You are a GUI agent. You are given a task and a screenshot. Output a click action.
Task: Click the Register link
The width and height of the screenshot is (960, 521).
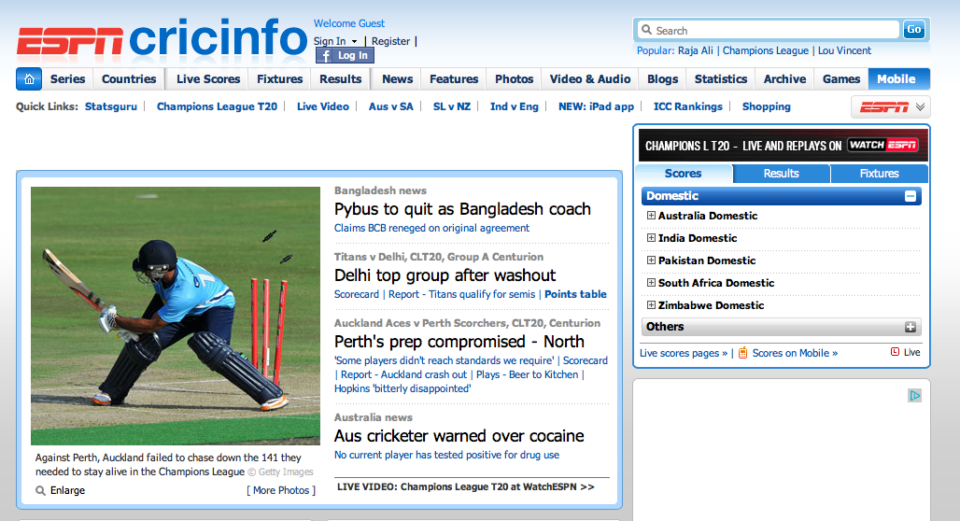pos(391,41)
